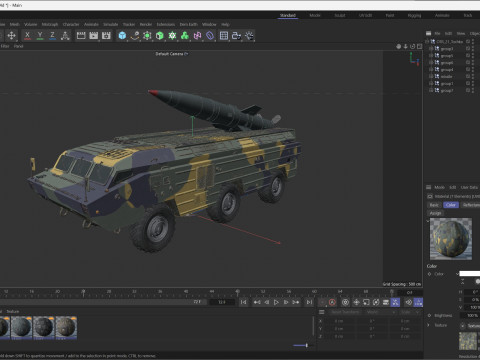The width and height of the screenshot is (480, 360).
Task: Open the Floor grid environment icon
Action: (224, 35)
